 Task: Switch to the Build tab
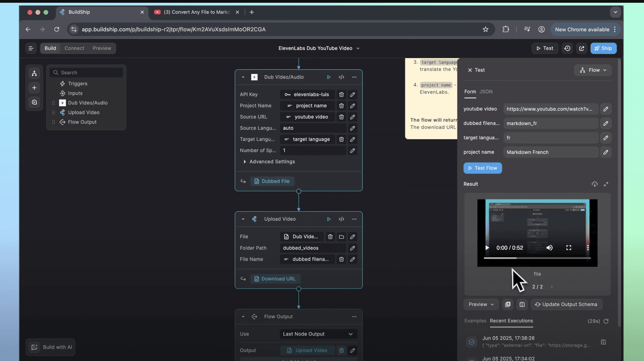pyautogui.click(x=50, y=48)
